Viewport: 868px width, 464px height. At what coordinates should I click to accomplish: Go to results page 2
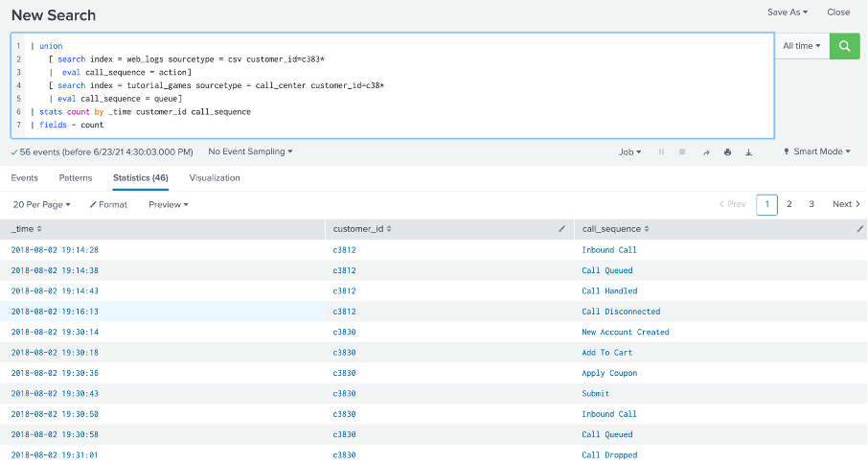click(789, 204)
